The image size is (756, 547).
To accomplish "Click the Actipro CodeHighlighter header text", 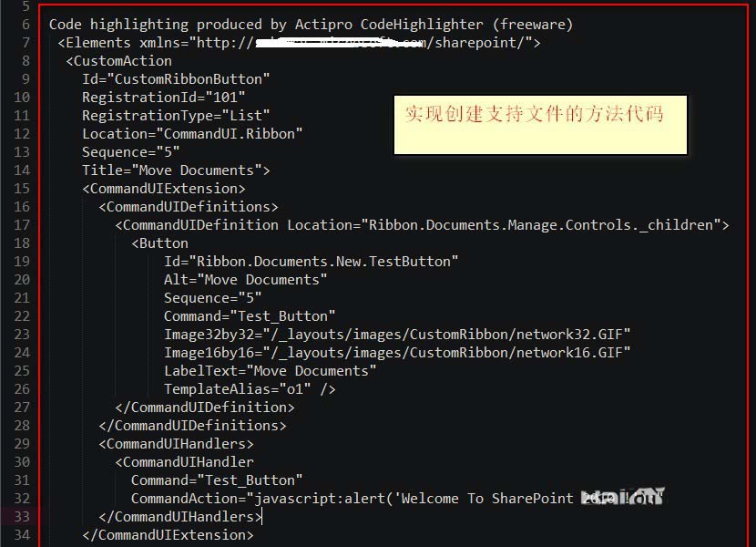I will [x=311, y=24].
